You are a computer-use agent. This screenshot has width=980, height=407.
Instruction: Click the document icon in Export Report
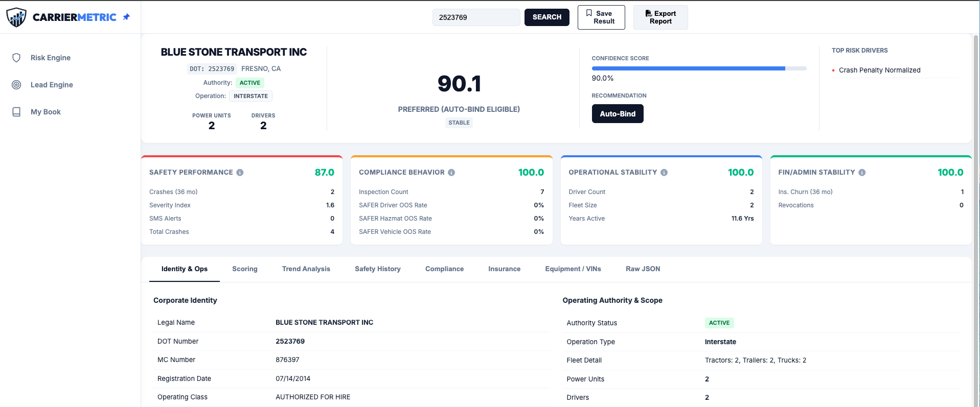click(x=648, y=13)
